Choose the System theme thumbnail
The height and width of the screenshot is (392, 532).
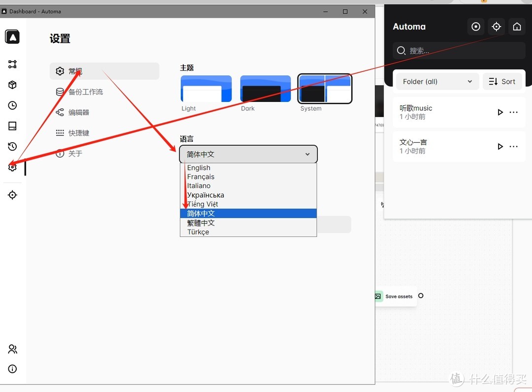pyautogui.click(x=325, y=89)
